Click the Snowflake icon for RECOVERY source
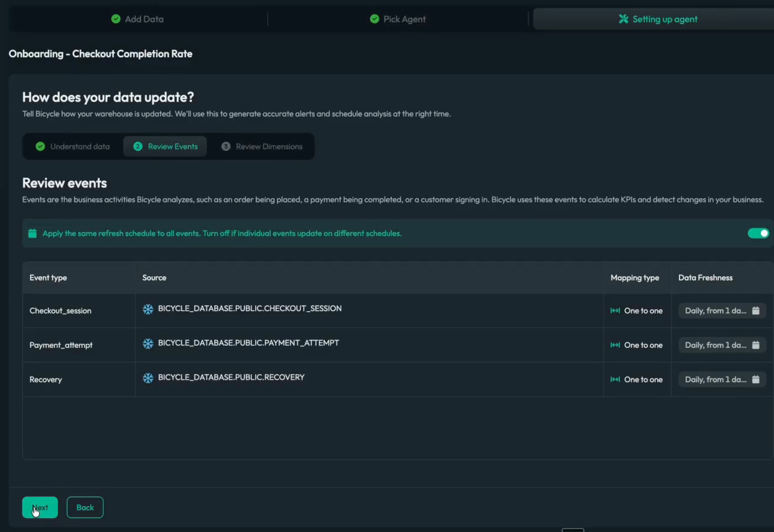Screen dimensions: 774x532 pos(147,378)
